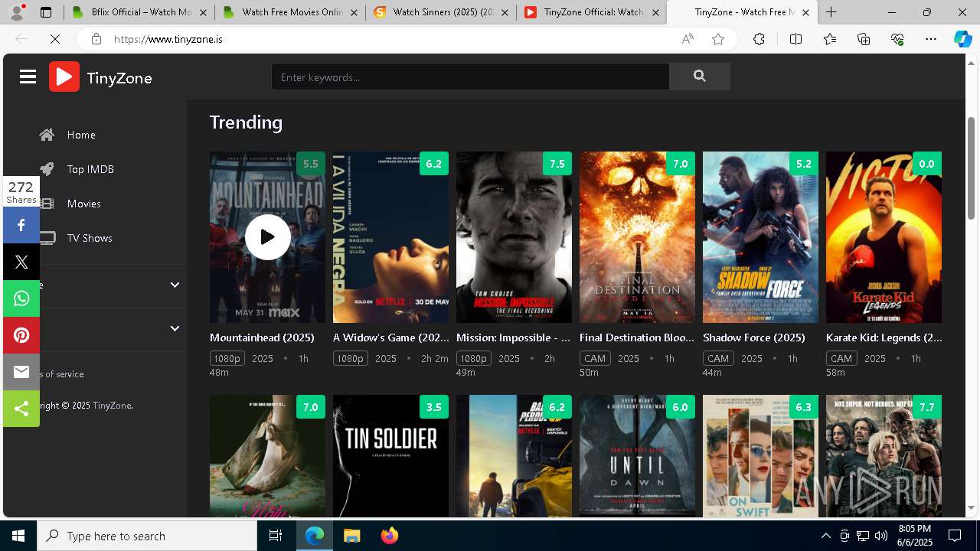980x551 pixels.
Task: Switch to the TinyZone Official tab
Action: [592, 12]
